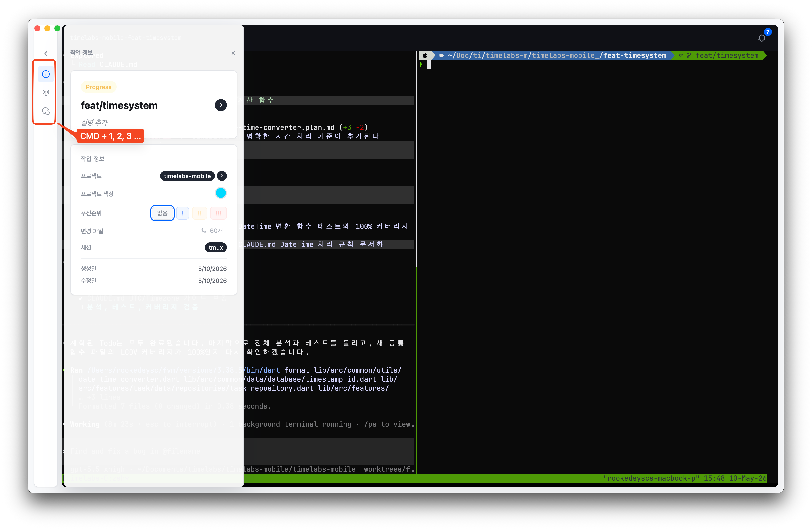
Task: Set priority to single exclamation (!)
Action: point(183,213)
